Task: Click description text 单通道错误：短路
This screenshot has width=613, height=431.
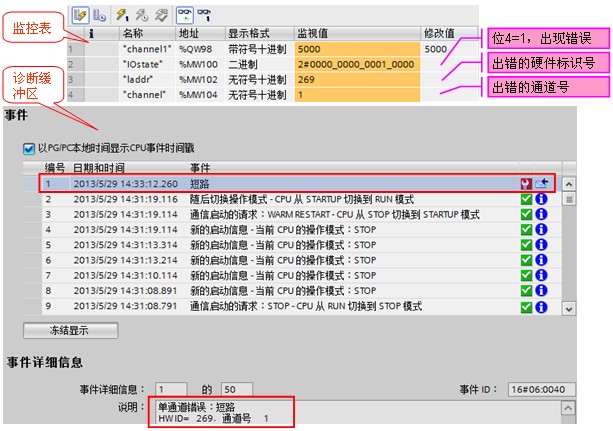Action: tap(197, 407)
